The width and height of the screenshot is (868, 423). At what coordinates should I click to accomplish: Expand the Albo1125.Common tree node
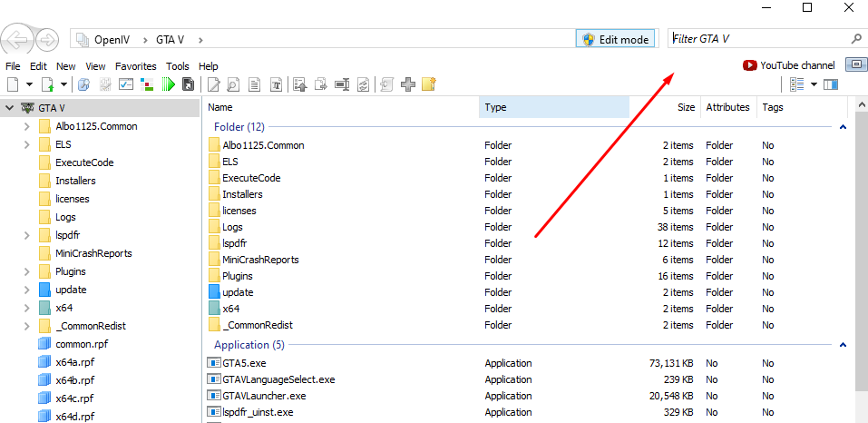click(27, 126)
